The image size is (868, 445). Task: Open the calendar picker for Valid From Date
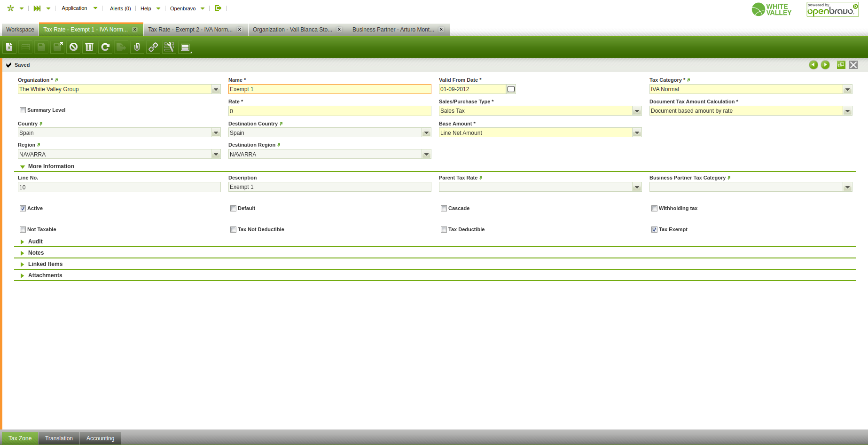coord(511,89)
